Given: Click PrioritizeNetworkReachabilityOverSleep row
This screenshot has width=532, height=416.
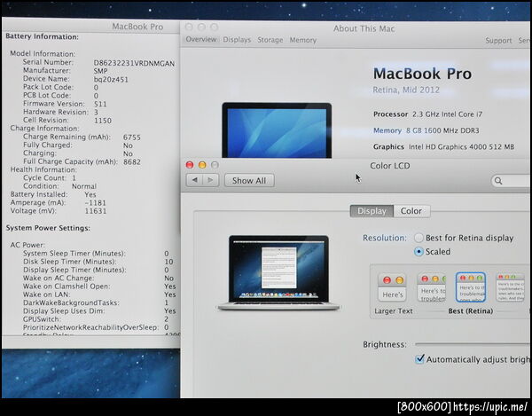Looking at the screenshot, I should pyautogui.click(x=96, y=327).
